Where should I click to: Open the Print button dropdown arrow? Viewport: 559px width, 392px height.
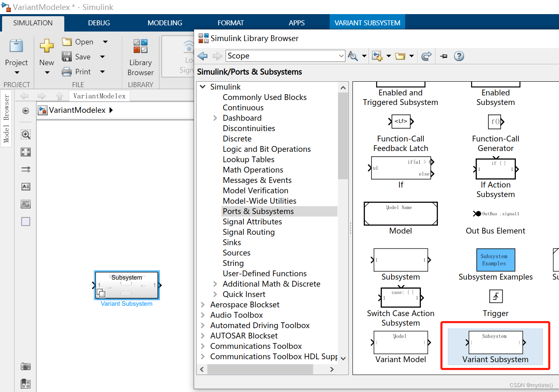102,71
